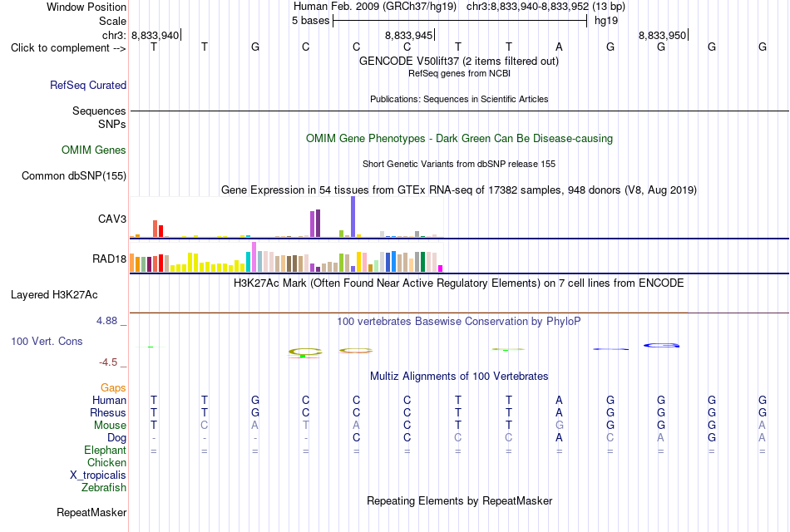
Task: Click the -4.5 PhyloP lower scale value
Action: [108, 362]
